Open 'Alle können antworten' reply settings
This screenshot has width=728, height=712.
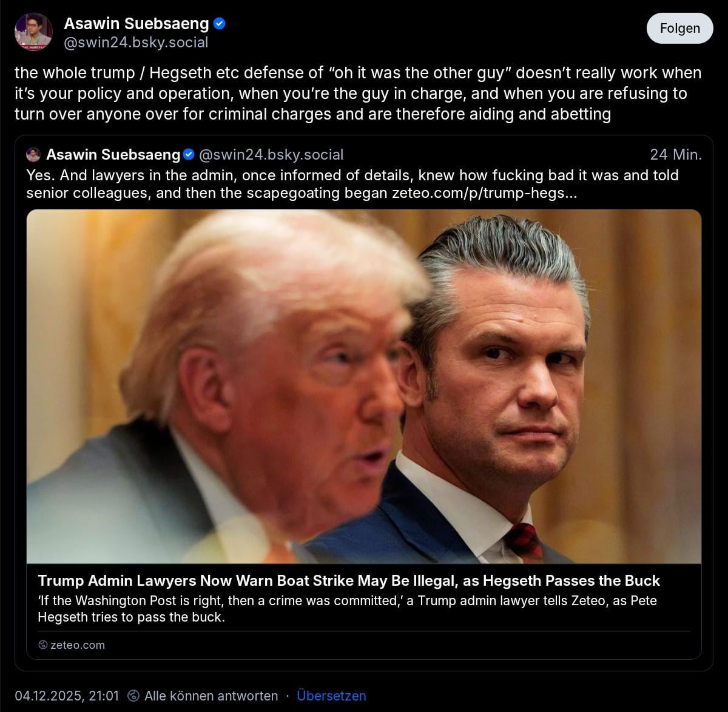point(211,696)
